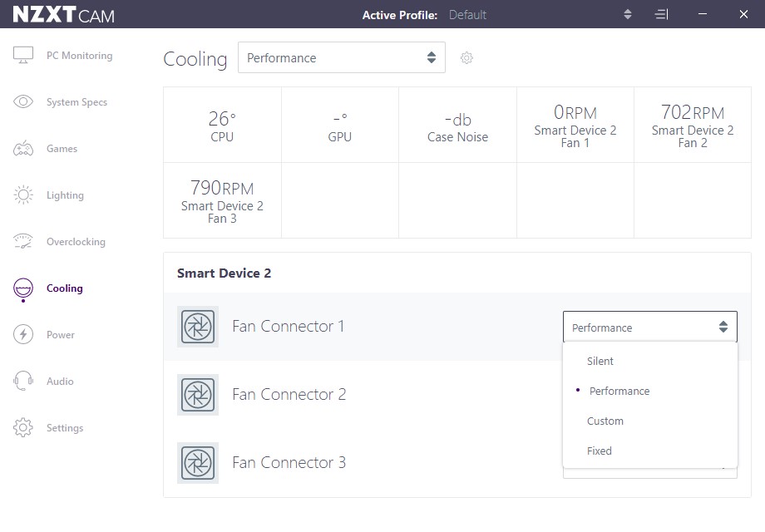765x532 pixels.
Task: Open the Settings section
Action: pos(65,427)
